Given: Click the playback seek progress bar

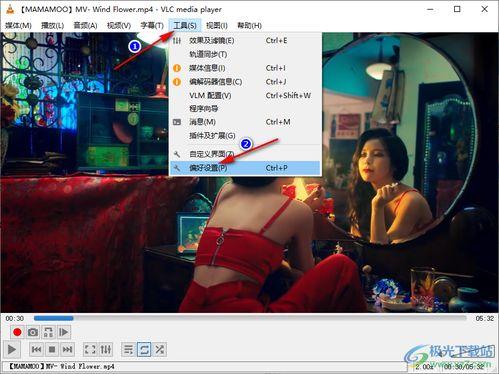Looking at the screenshot, I should (x=250, y=318).
